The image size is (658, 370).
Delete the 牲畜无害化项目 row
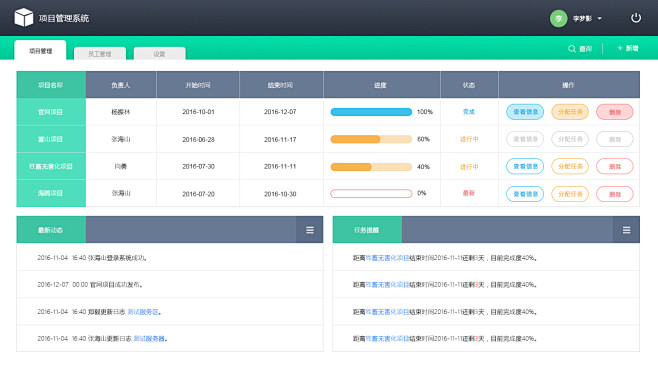615,167
